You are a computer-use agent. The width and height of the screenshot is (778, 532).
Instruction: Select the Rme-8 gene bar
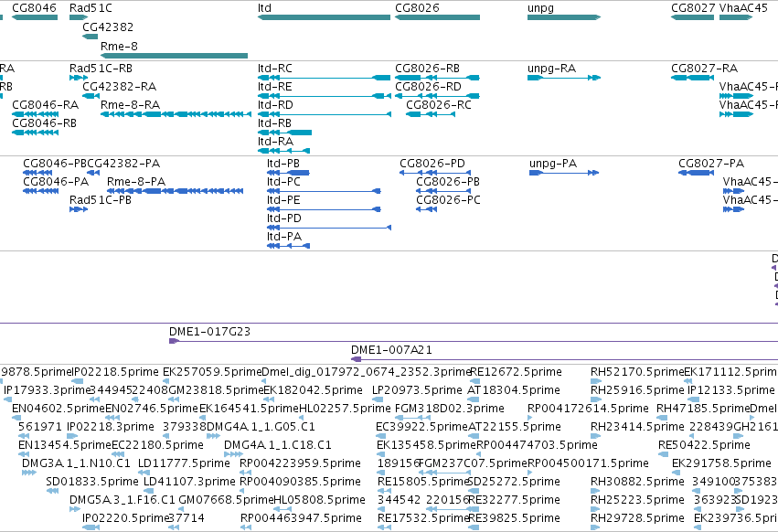174,56
